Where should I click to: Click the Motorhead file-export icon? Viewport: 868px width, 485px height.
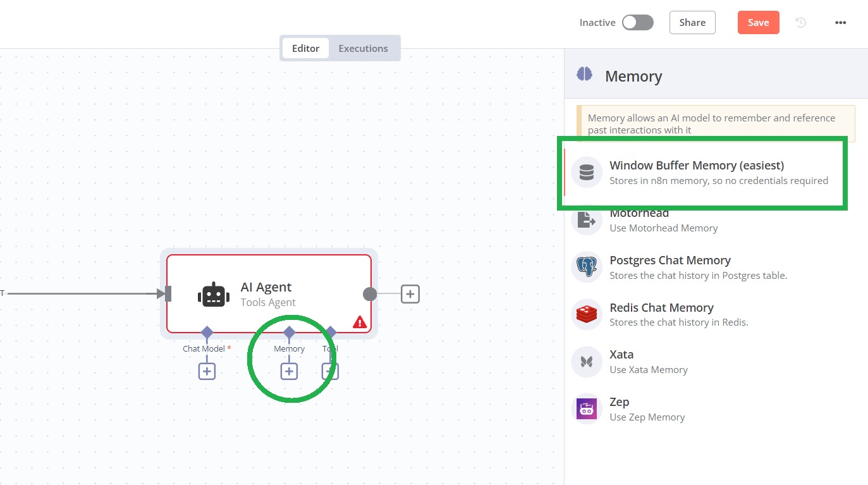point(587,220)
